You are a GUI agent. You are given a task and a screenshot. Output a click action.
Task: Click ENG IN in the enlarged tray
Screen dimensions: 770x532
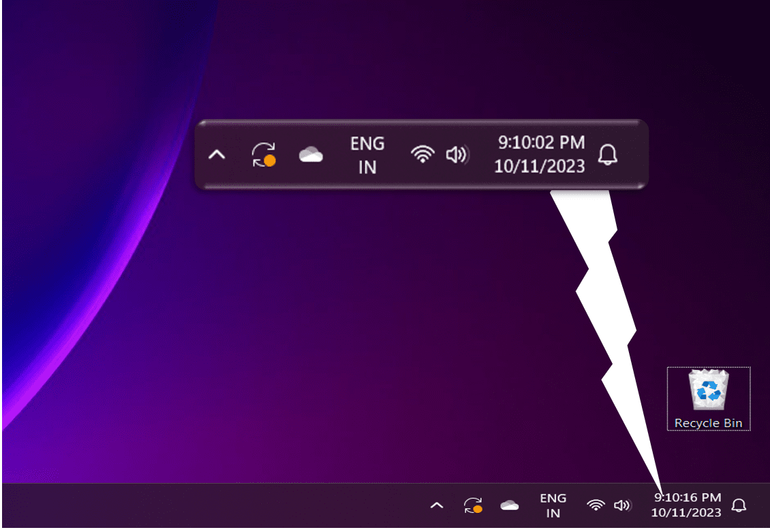pos(367,155)
